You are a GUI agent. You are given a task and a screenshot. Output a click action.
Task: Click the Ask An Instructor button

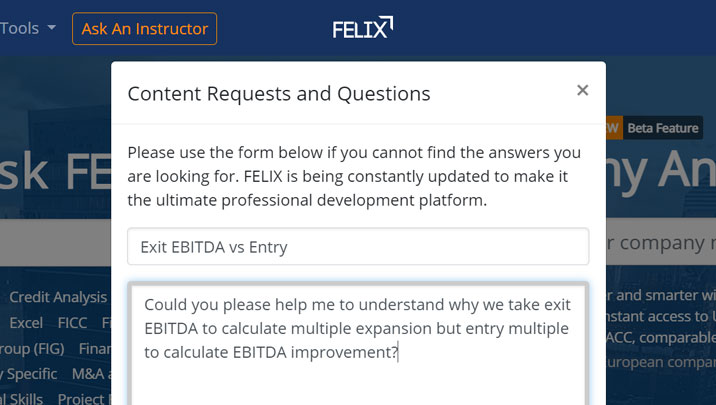point(144,29)
